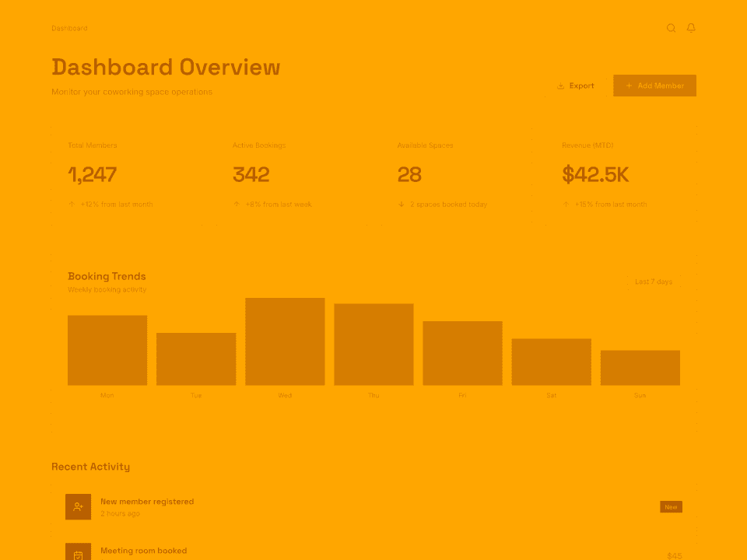Select the Dashboard breadcrumb
Screen dimensions: 747x560
pos(70,28)
